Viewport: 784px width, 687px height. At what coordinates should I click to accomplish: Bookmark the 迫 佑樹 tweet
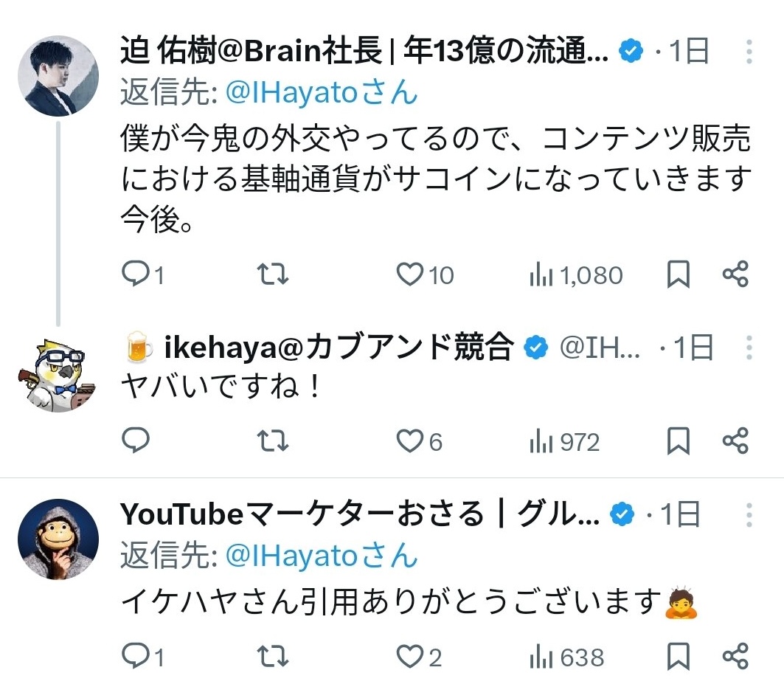pos(678,275)
